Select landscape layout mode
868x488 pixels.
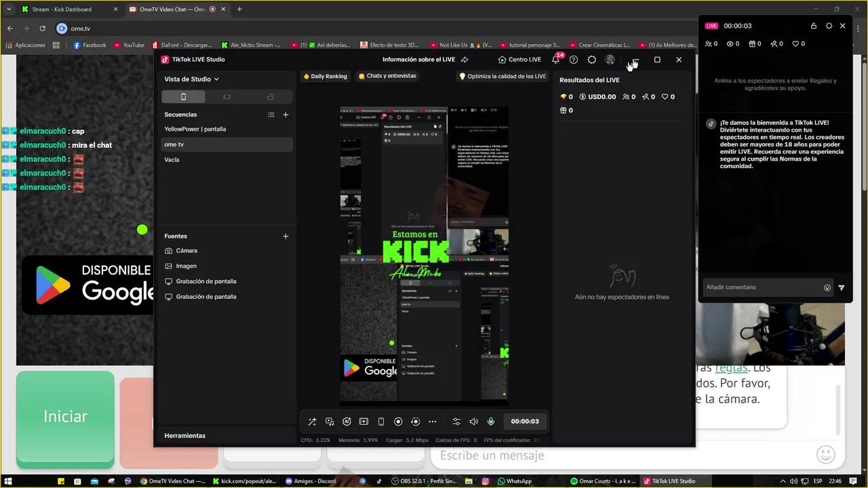pos(226,97)
